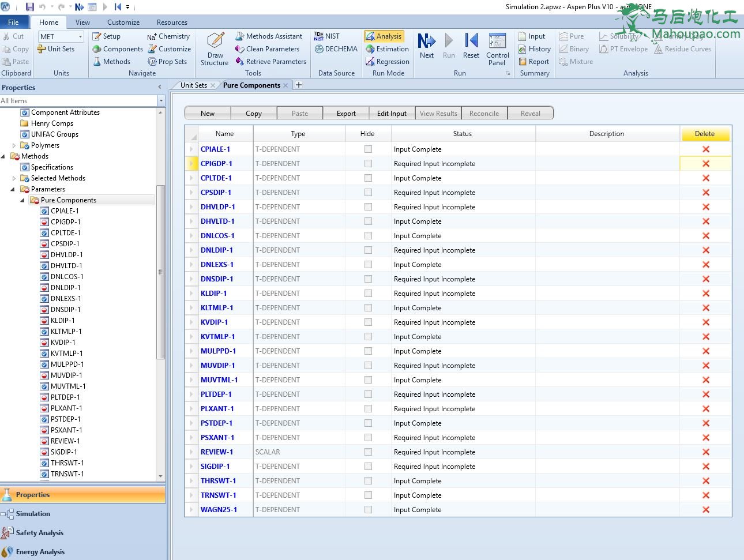The image size is (744, 560).
Task: Close the Pure Components tab
Action: pos(285,85)
